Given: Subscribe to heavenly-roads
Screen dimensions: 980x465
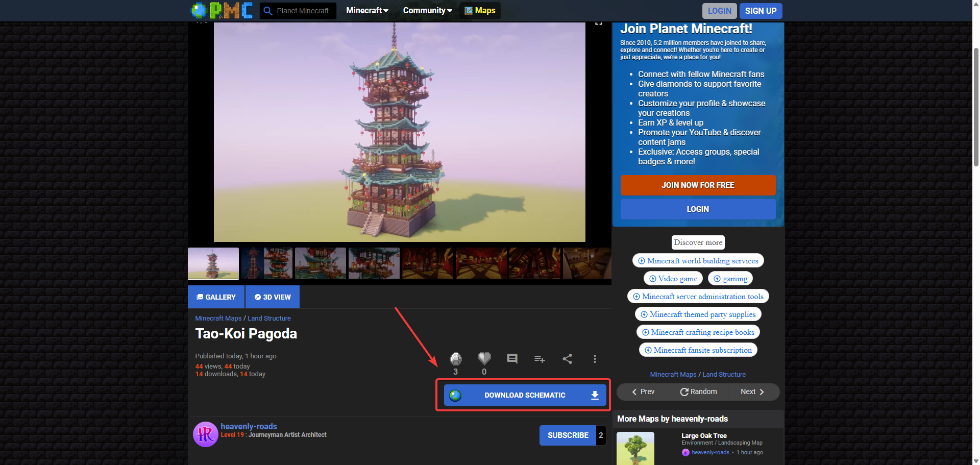Looking at the screenshot, I should 568,435.
